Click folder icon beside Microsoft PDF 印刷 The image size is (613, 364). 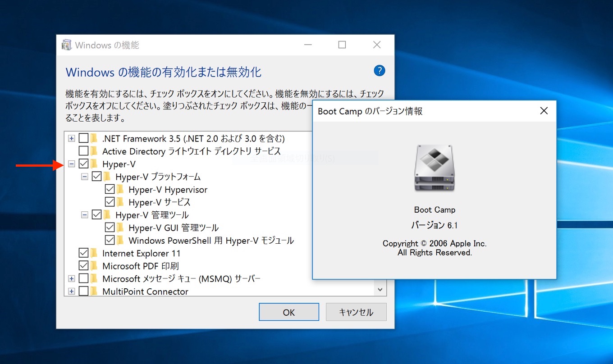pos(94,265)
